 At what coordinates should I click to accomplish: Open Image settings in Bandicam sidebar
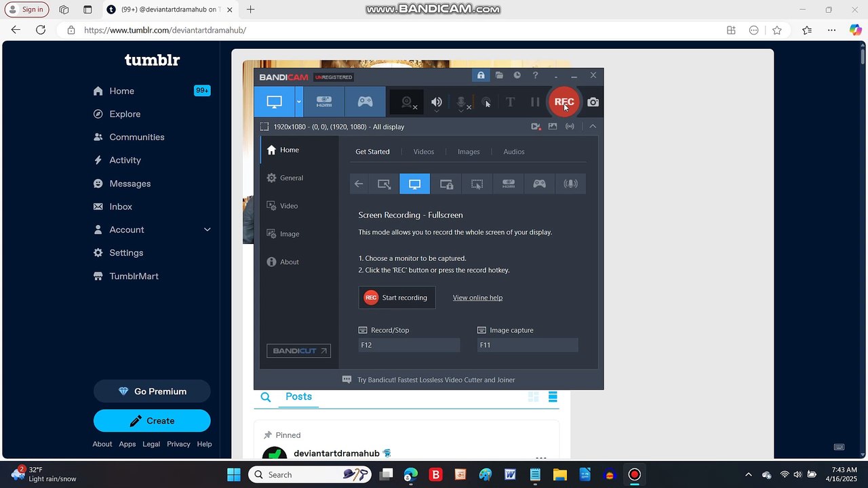pyautogui.click(x=299, y=234)
